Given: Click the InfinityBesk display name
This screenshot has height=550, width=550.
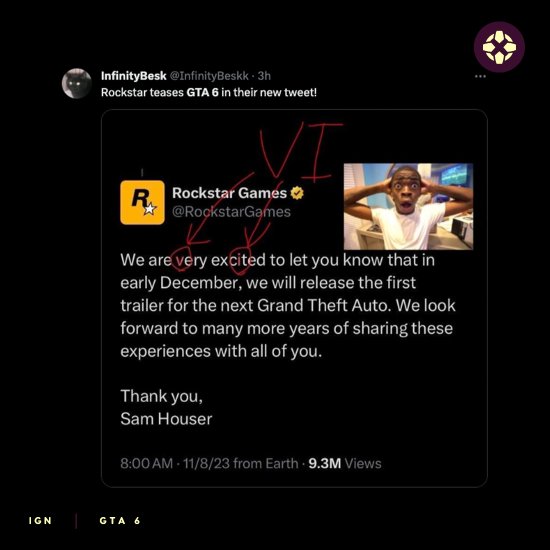Looking at the screenshot, I should point(133,76).
